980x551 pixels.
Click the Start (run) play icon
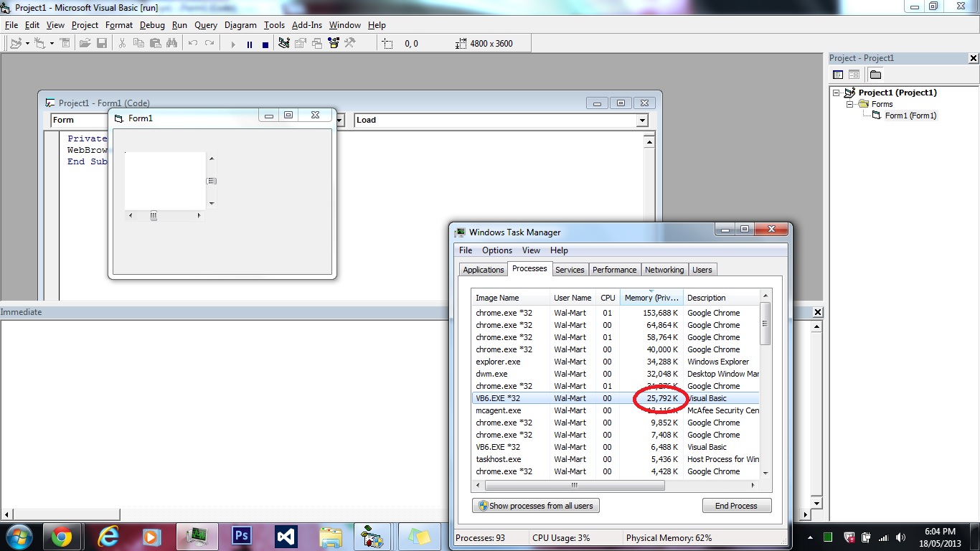tap(233, 44)
